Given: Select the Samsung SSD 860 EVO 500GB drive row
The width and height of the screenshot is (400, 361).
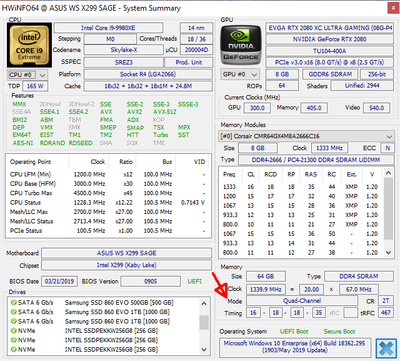Looking at the screenshot, I should (x=104, y=303).
